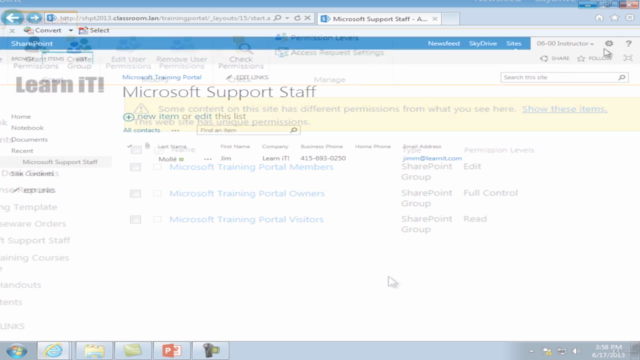This screenshot has height=360, width=640.
Task: Open PowerPoint from the taskbar
Action: 171,351
